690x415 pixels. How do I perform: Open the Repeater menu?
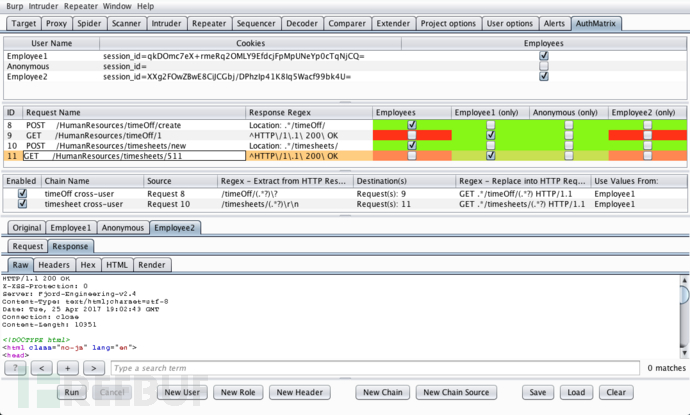click(81, 6)
